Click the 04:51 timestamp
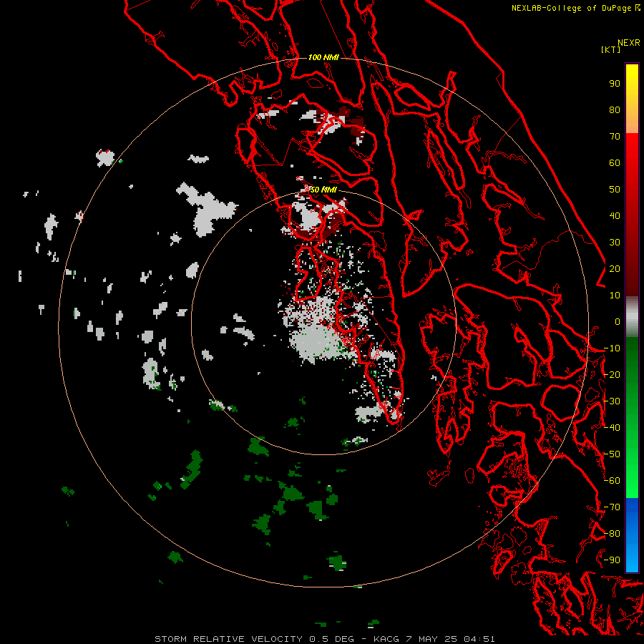Screen dimensions: 644x644 pyautogui.click(x=479, y=639)
